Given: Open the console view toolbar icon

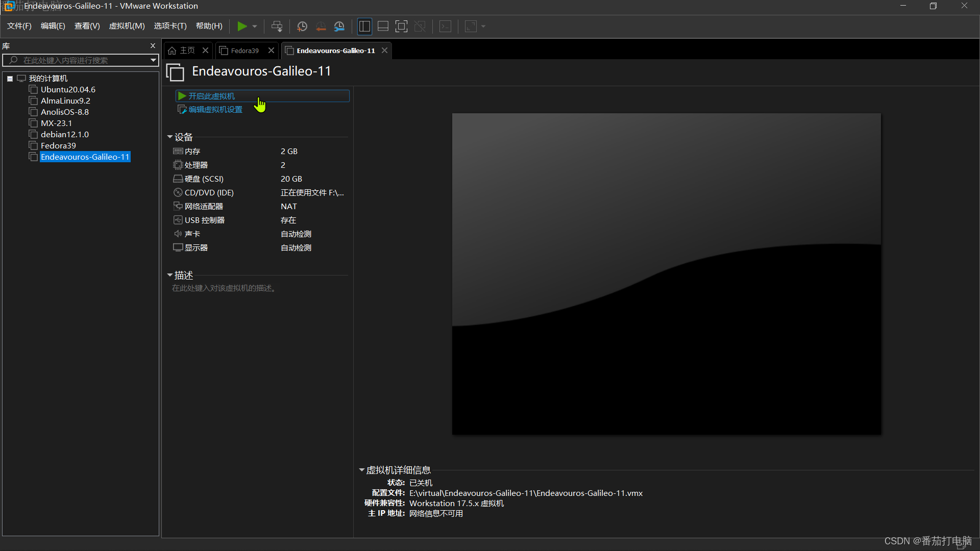Looking at the screenshot, I should [446, 27].
